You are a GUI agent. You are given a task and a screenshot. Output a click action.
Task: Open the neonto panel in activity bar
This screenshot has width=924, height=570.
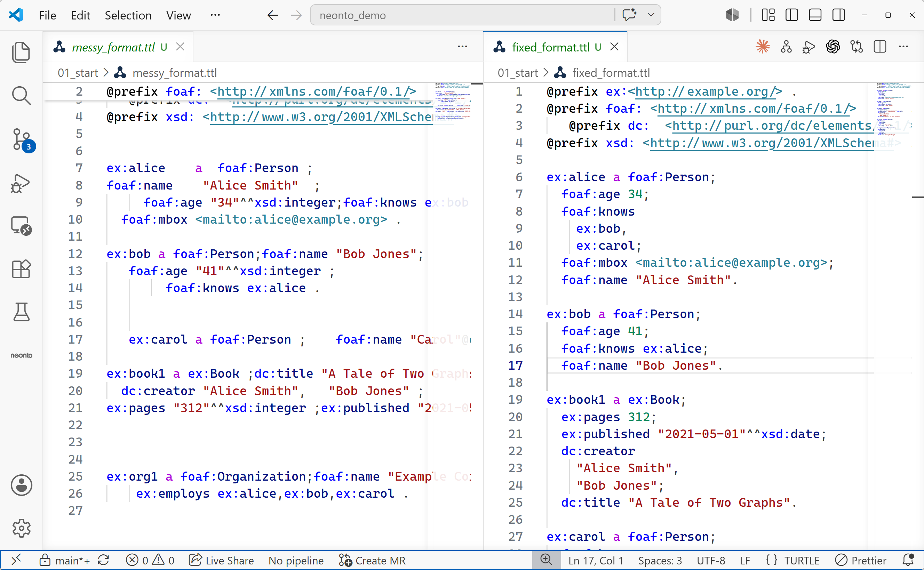tap(21, 355)
